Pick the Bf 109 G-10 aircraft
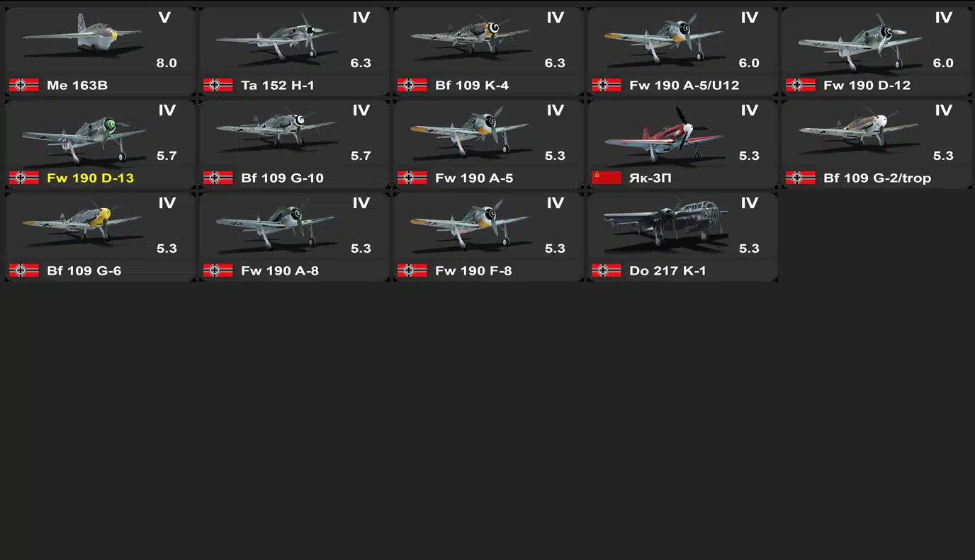Viewport: 975px width, 560px height. pos(294,144)
